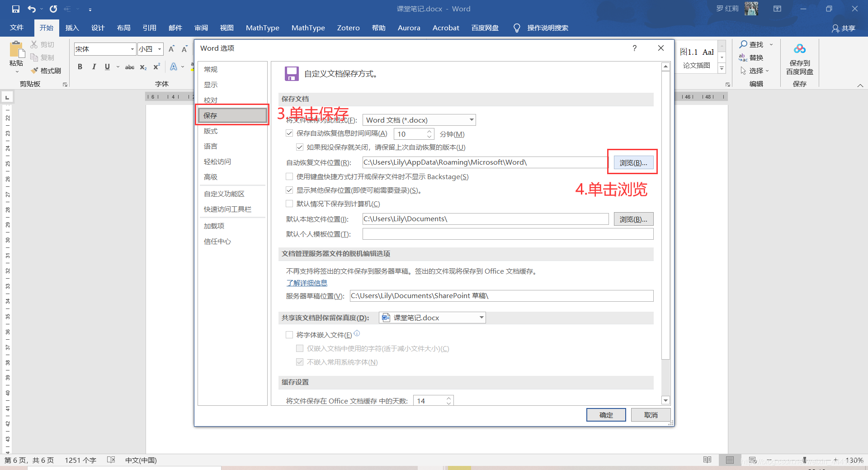Switch to Print Layout view icon in status bar
868x470 pixels.
pos(730,460)
